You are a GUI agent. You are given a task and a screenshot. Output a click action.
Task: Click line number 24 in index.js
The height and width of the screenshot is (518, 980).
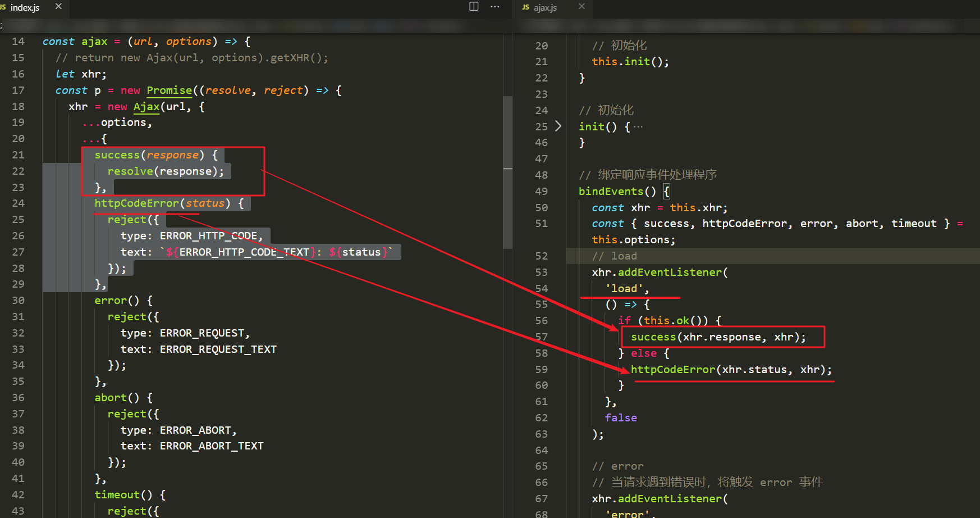tap(19, 203)
